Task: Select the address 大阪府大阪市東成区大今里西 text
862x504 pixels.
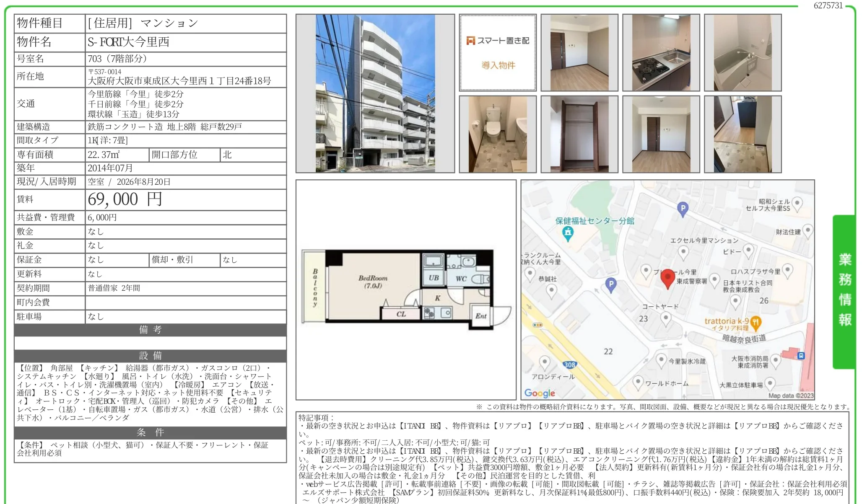Action: tap(179, 81)
